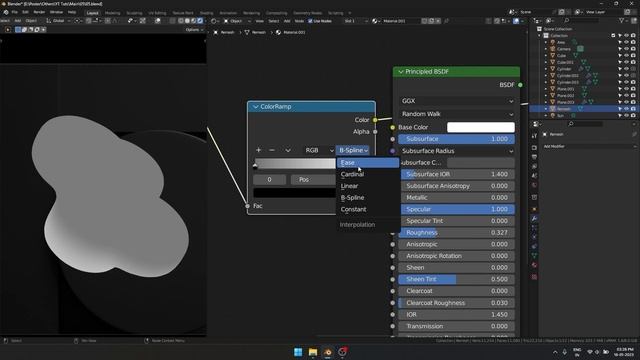Toggle render camera icon for Plane.001
The height and width of the screenshot is (360, 640).
point(633,89)
